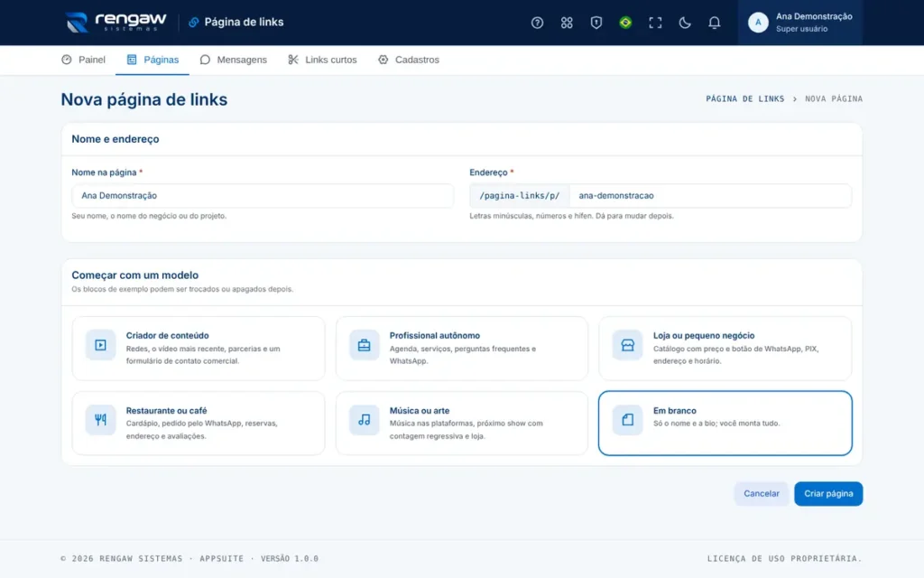Toggle fullscreen mode icon
The height and width of the screenshot is (578, 924).
pos(655,23)
